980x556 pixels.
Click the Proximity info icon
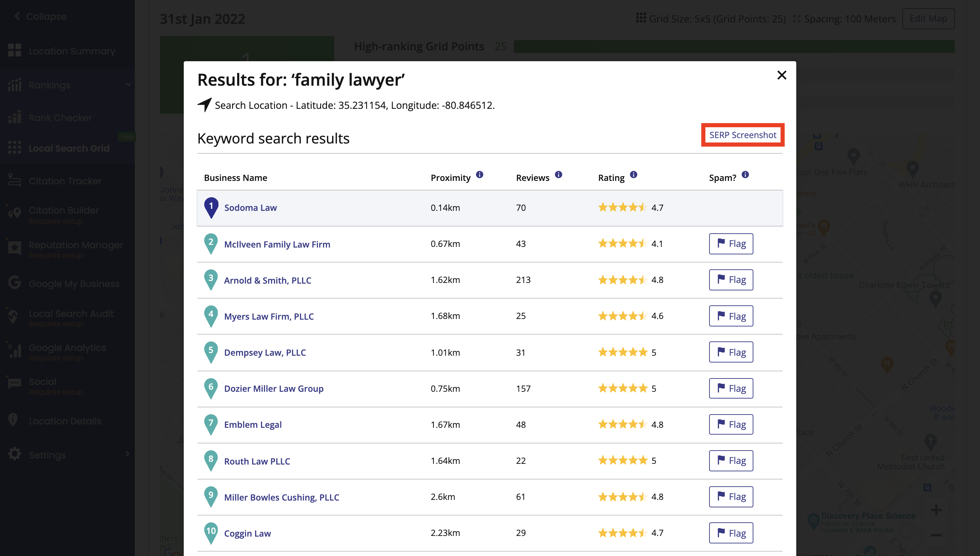(x=479, y=175)
